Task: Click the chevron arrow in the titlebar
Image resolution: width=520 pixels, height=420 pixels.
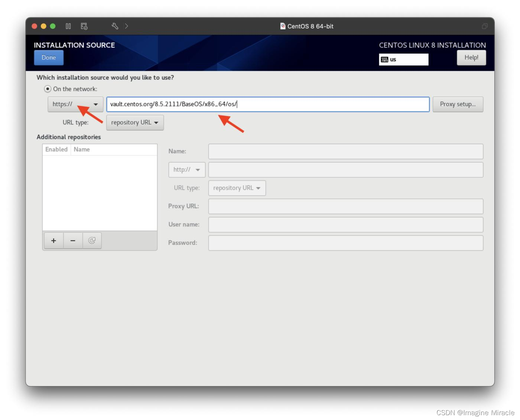Action: click(126, 26)
